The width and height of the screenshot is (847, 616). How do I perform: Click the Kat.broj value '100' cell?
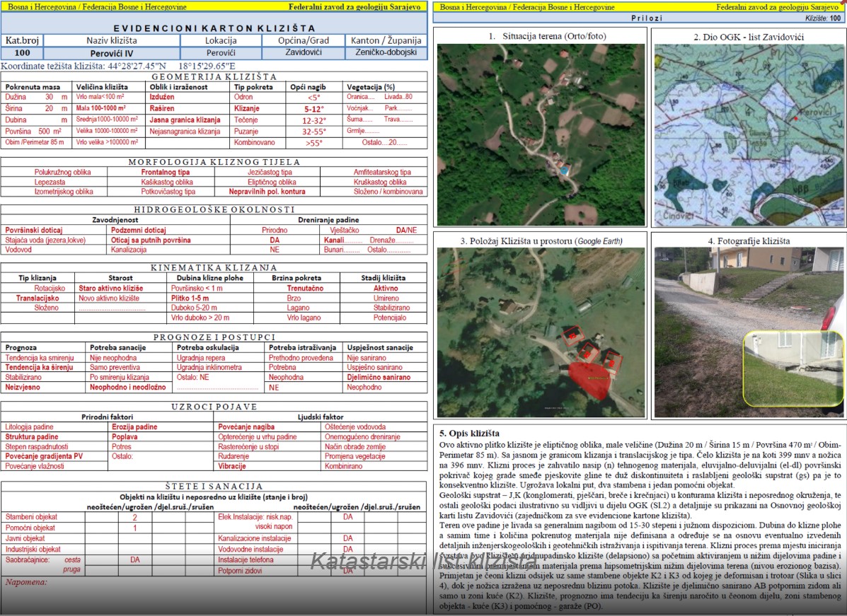(x=22, y=53)
